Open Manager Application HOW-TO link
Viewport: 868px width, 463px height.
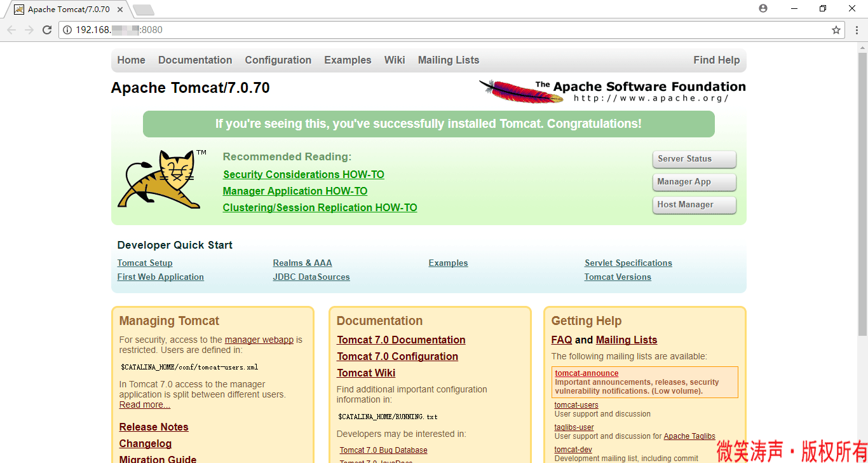pyautogui.click(x=295, y=191)
